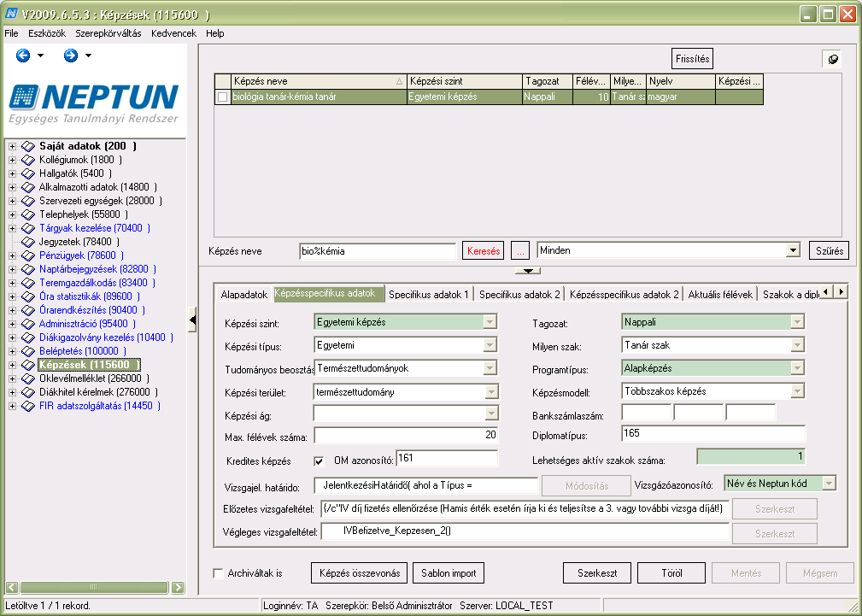Click the blue back navigation arrow
Image resolution: width=862 pixels, height=616 pixels.
pyautogui.click(x=23, y=56)
